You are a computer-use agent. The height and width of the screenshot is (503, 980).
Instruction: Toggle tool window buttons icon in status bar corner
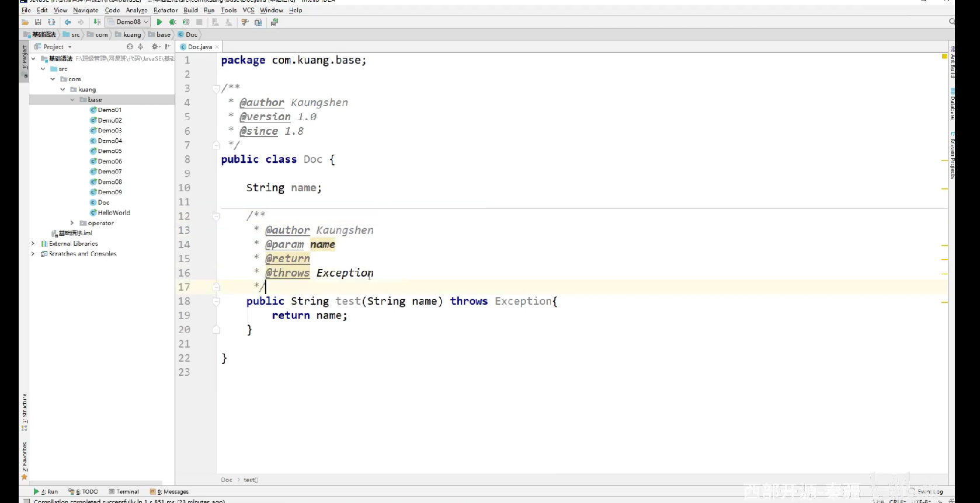[26, 501]
